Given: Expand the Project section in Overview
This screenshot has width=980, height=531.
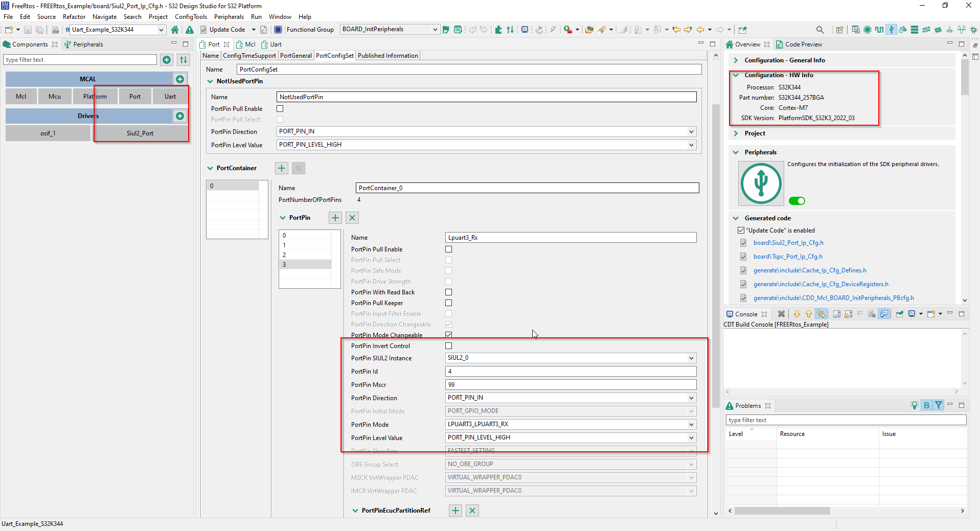Looking at the screenshot, I should [736, 133].
